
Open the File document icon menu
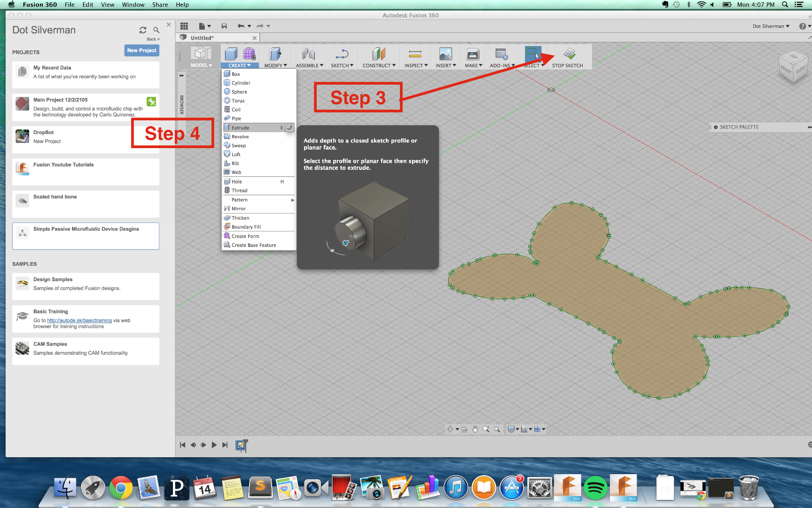click(202, 26)
